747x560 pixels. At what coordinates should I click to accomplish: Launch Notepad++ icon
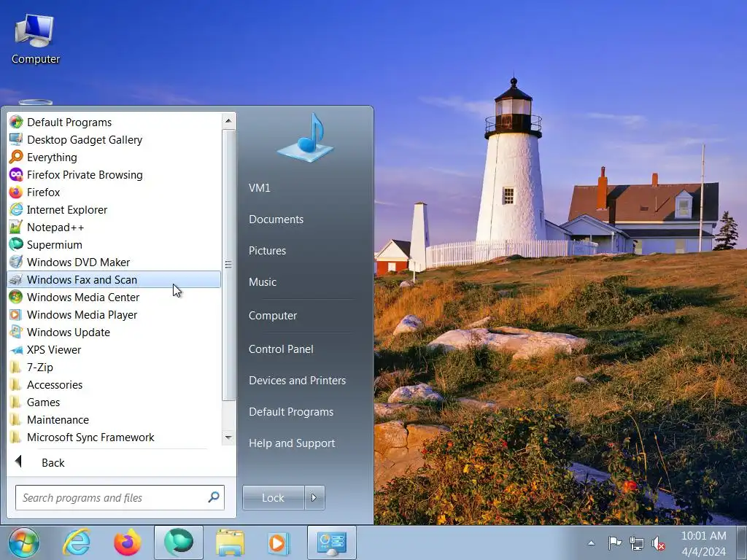pyautogui.click(x=16, y=227)
